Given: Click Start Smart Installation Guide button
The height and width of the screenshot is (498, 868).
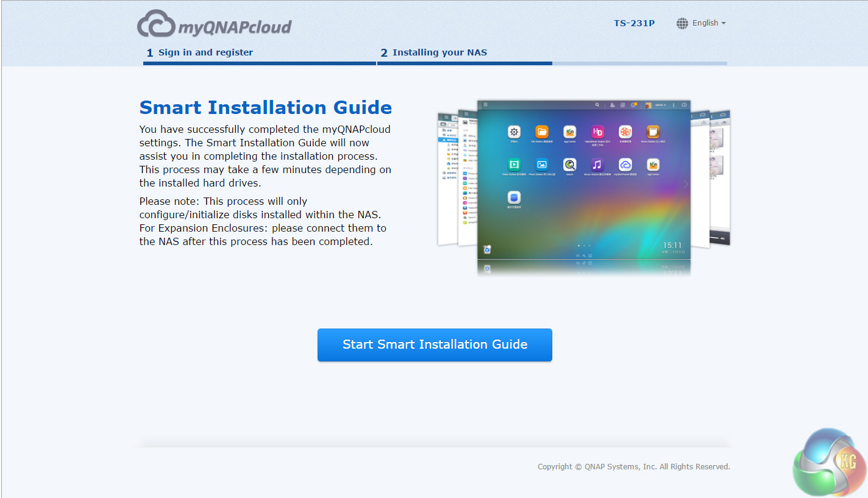Looking at the screenshot, I should [x=435, y=345].
